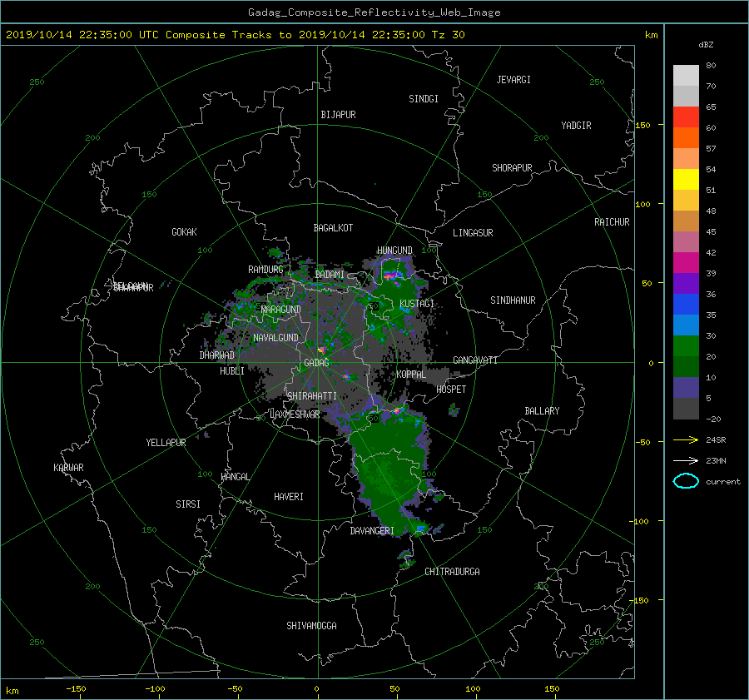Click the Gadag_Composite_Reflectivity_Web_Image title
The height and width of the screenshot is (700, 749).
click(x=374, y=12)
